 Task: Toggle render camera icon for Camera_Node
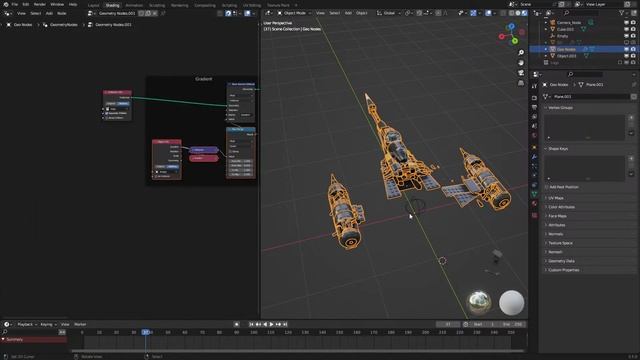633,23
